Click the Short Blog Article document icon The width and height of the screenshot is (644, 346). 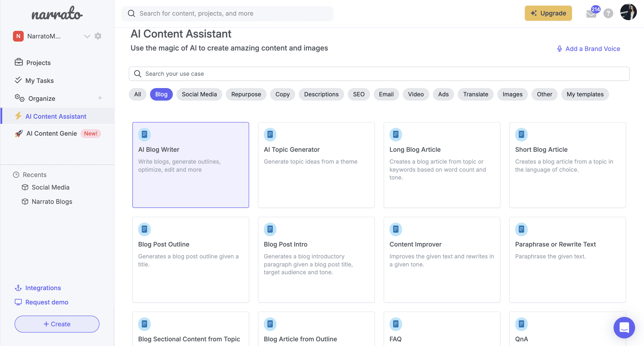pos(521,134)
